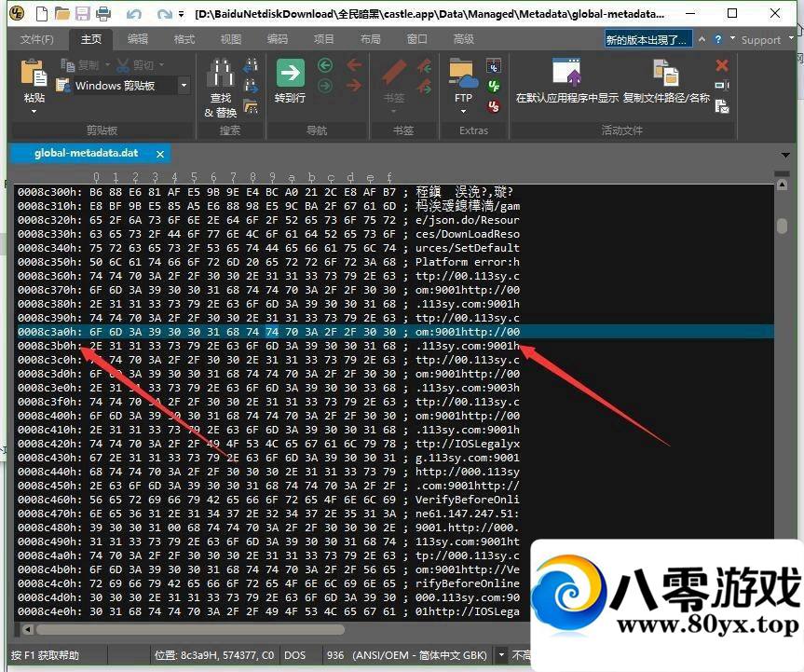Image resolution: width=804 pixels, height=672 pixels.
Task: Expand the 复制 dropdown arrow
Action: [108, 65]
